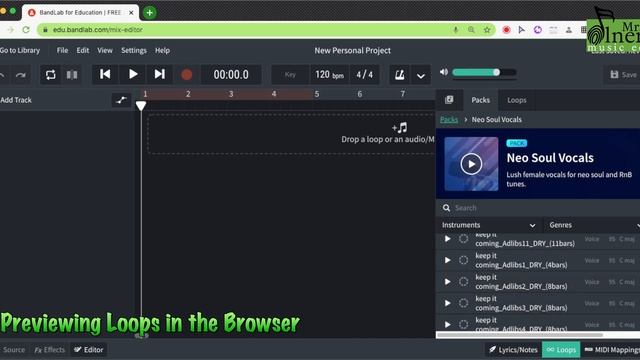640x360 pixels.
Task: Open a new browser tab
Action: (x=149, y=13)
